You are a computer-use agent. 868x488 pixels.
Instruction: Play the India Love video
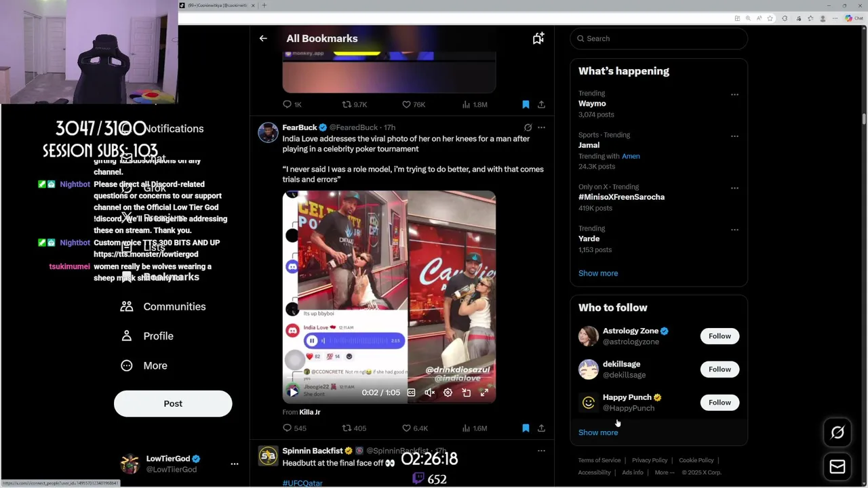tap(293, 392)
